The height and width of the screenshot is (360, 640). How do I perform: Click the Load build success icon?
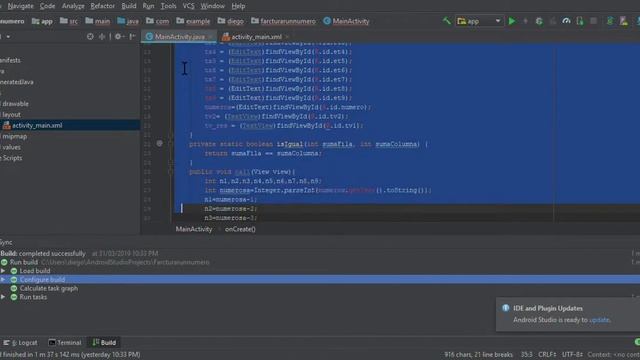point(14,271)
